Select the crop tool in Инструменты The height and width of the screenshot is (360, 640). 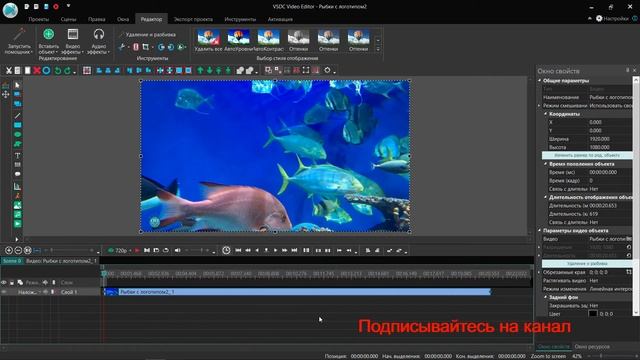tap(146, 47)
